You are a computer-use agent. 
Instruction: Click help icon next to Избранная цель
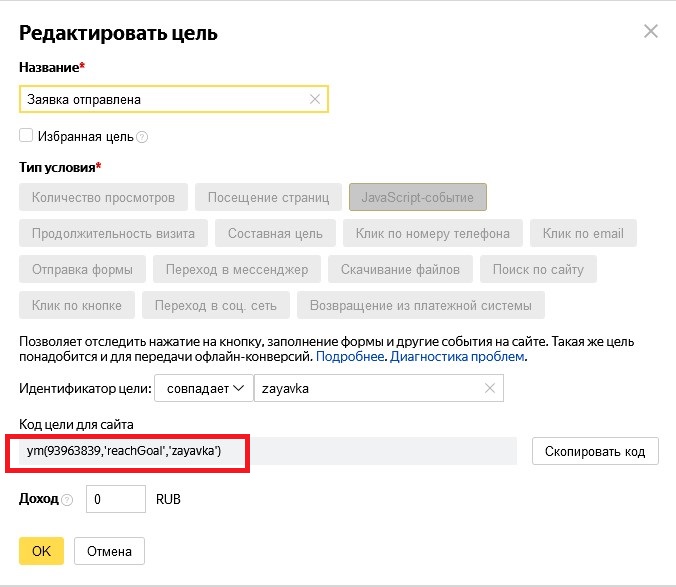tap(142, 137)
